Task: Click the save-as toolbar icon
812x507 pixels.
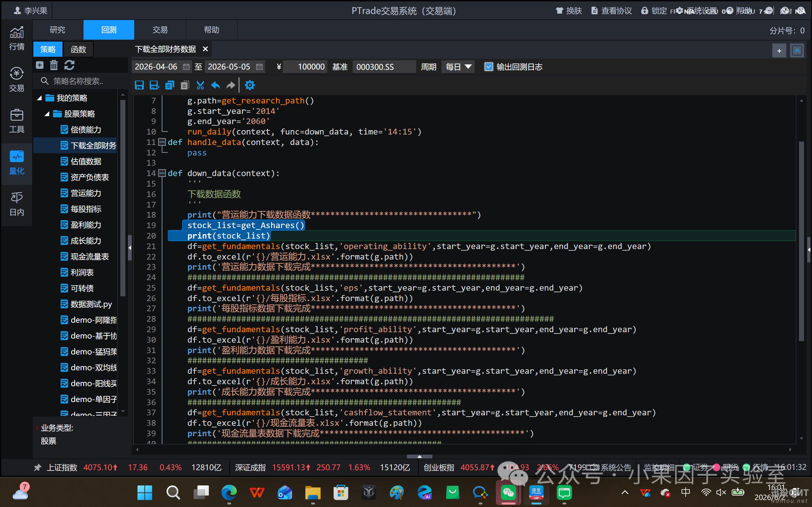Action: pos(154,85)
